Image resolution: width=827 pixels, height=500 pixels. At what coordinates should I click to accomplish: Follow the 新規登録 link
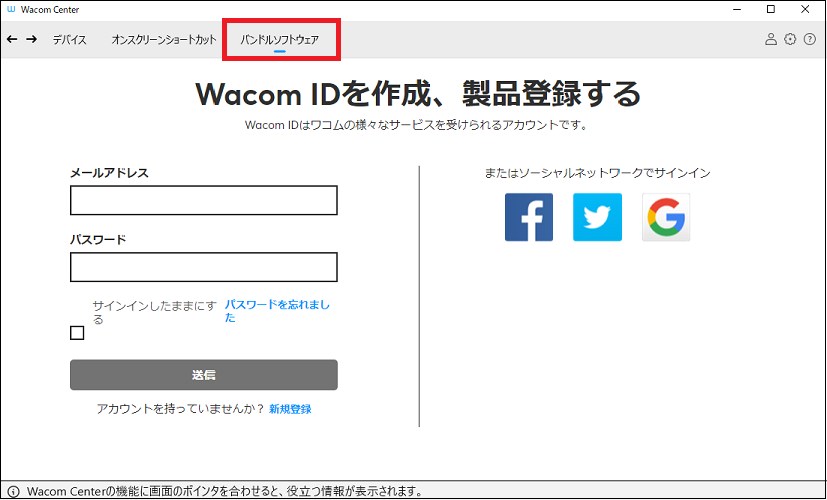click(290, 409)
